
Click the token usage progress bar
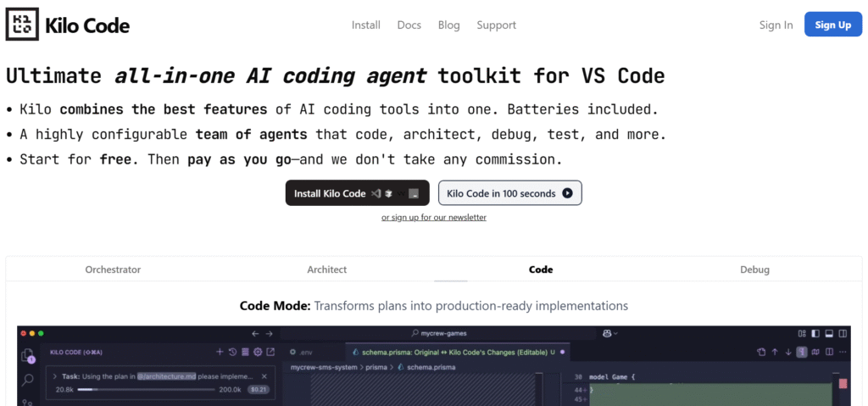pos(146,389)
